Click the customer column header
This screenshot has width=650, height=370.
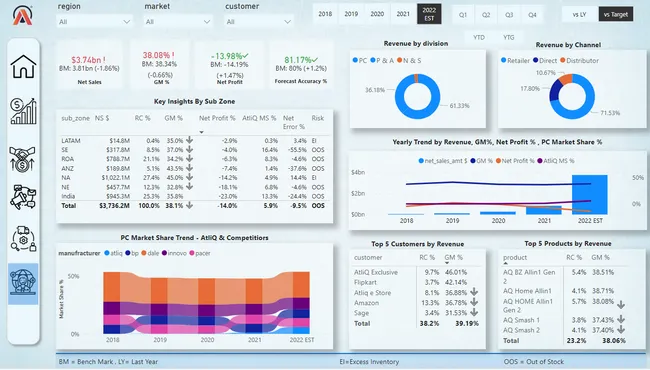(368, 257)
